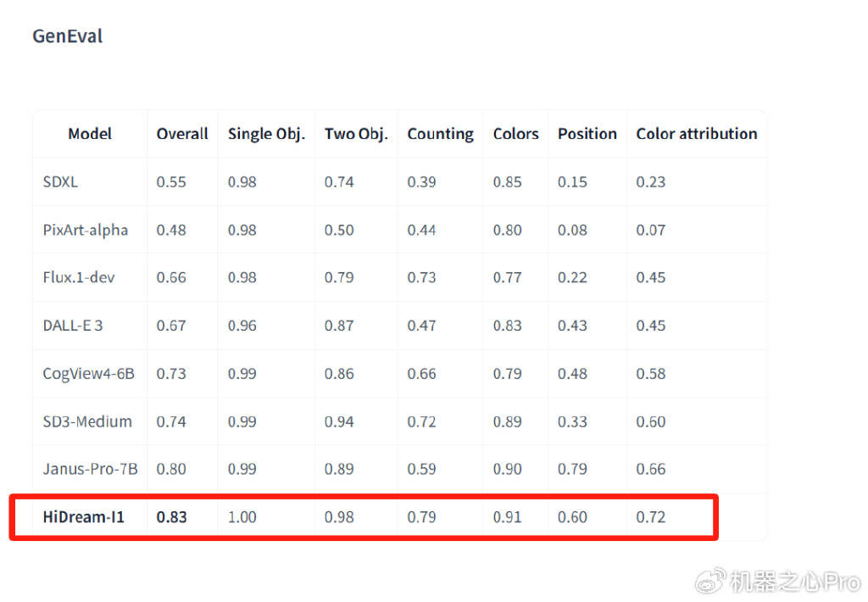
Task: Click the Weibo logo icon in watermark
Action: (x=711, y=581)
